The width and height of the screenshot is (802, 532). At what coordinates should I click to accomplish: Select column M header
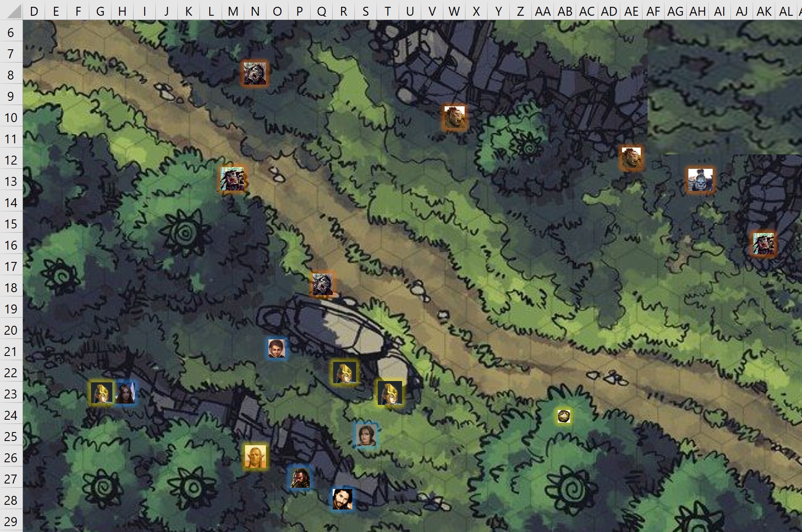coord(233,11)
